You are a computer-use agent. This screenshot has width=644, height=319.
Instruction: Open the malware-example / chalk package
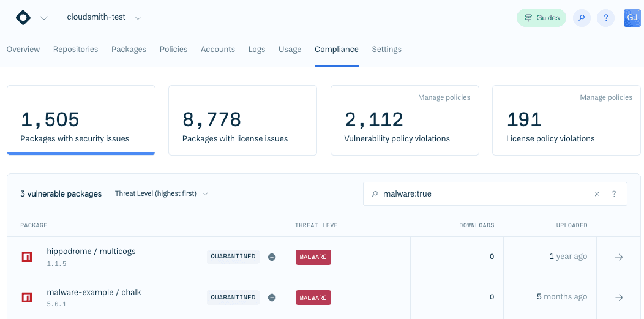pos(94,292)
